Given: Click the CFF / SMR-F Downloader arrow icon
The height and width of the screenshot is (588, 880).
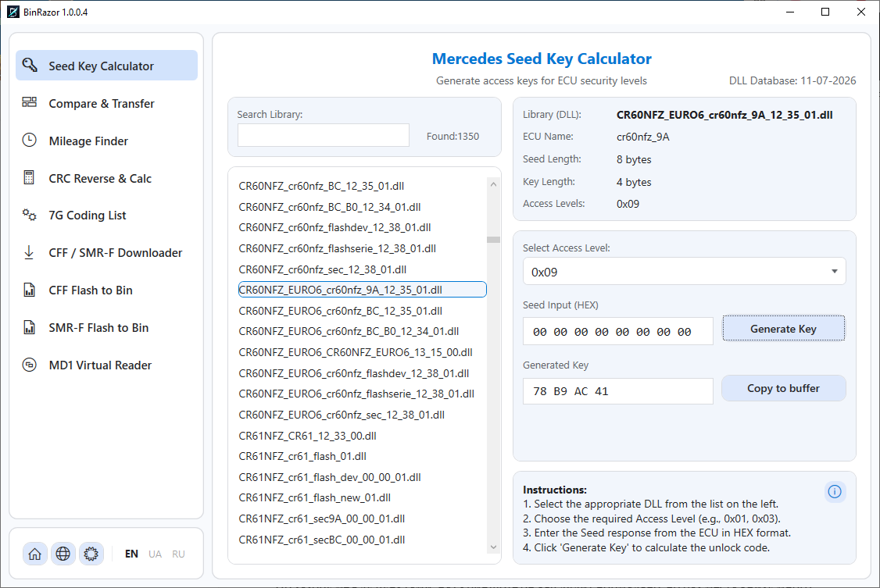Looking at the screenshot, I should pyautogui.click(x=29, y=252).
